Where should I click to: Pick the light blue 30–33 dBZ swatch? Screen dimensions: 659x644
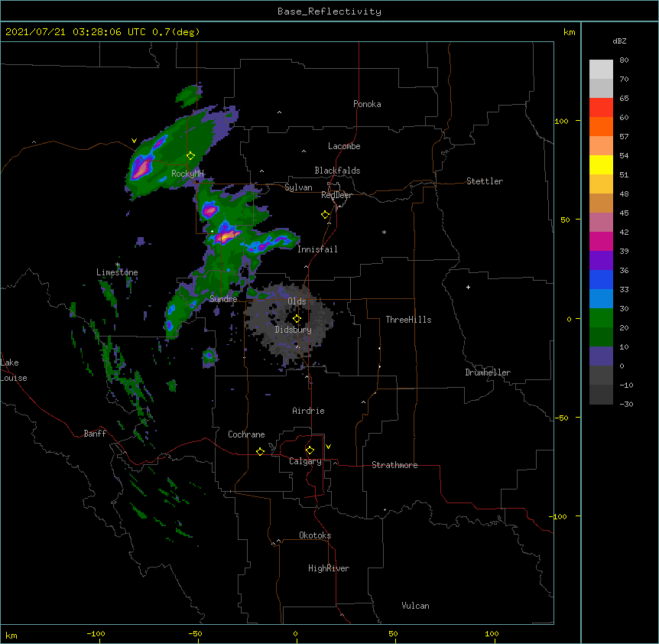(601, 299)
